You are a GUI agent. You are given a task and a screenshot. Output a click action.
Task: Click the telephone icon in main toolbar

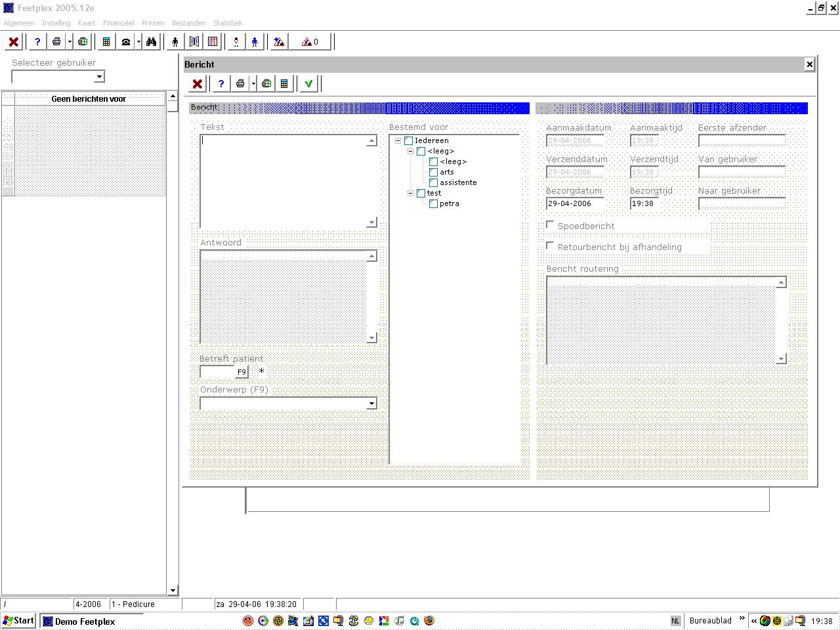point(125,42)
